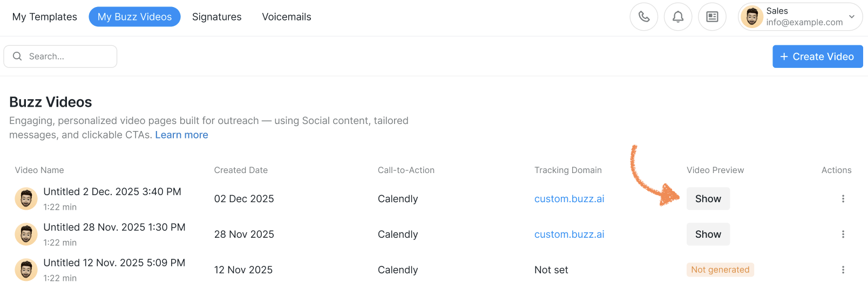This screenshot has height=303, width=868.
Task: Open the Signatures tab
Action: click(216, 17)
